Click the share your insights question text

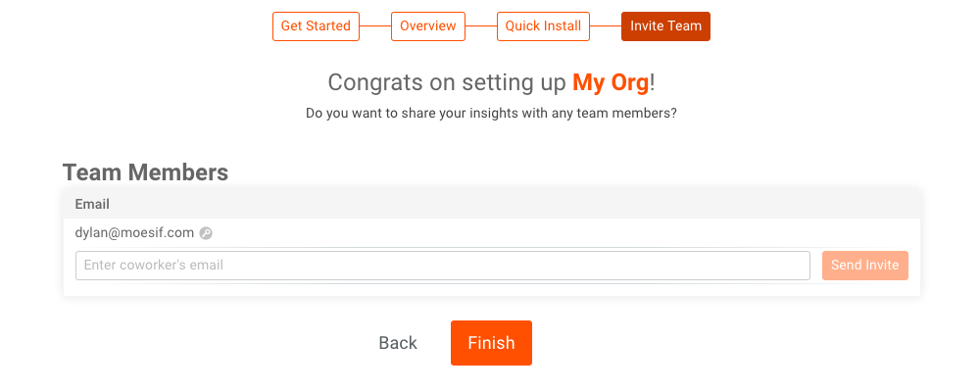click(491, 114)
